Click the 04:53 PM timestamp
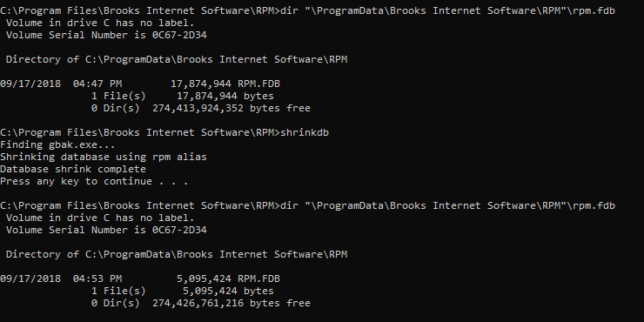Viewport: 644px width, 322px height. click(x=97, y=278)
